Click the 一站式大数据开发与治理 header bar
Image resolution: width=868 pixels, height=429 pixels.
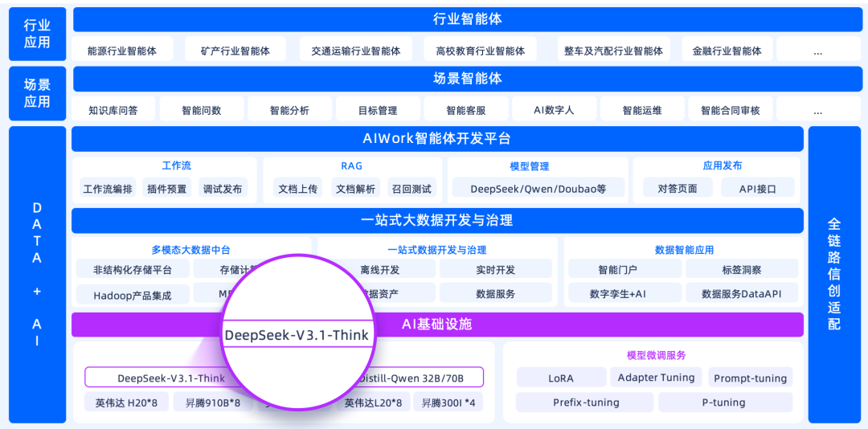point(437,221)
